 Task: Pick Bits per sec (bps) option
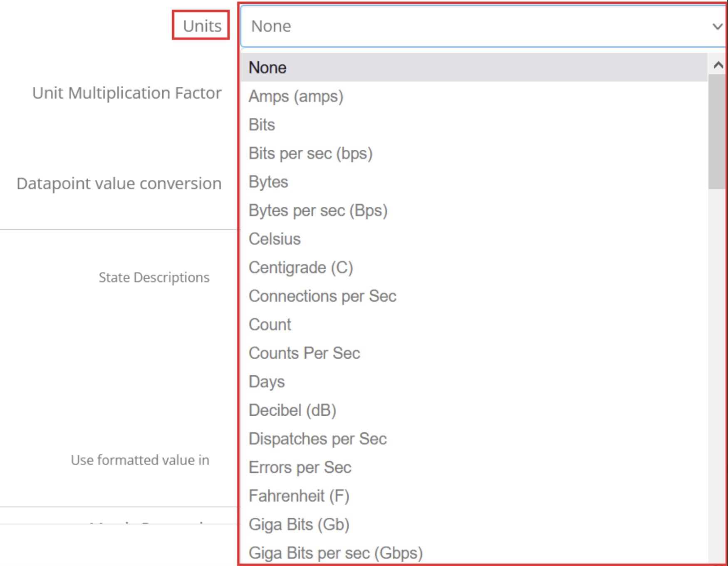point(310,153)
